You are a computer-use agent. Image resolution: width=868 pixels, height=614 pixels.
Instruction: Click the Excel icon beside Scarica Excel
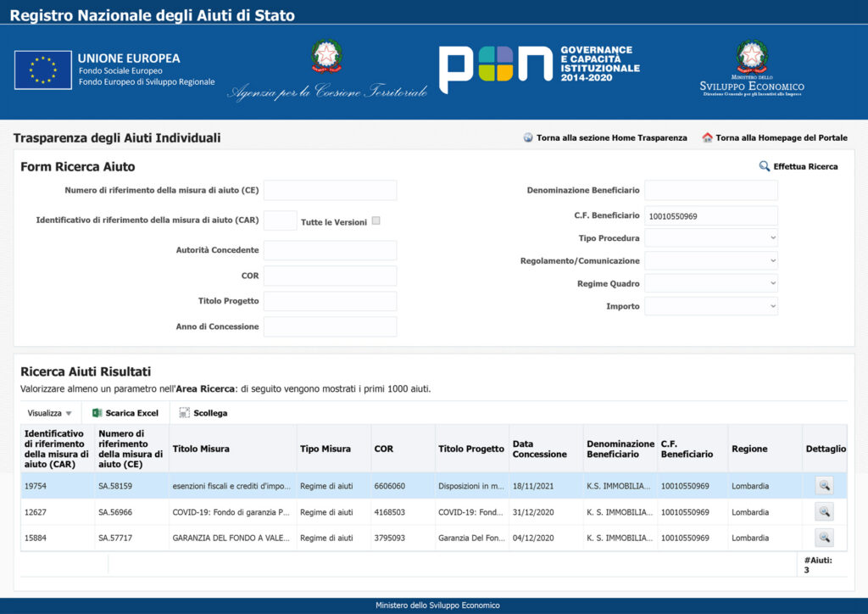click(x=97, y=413)
